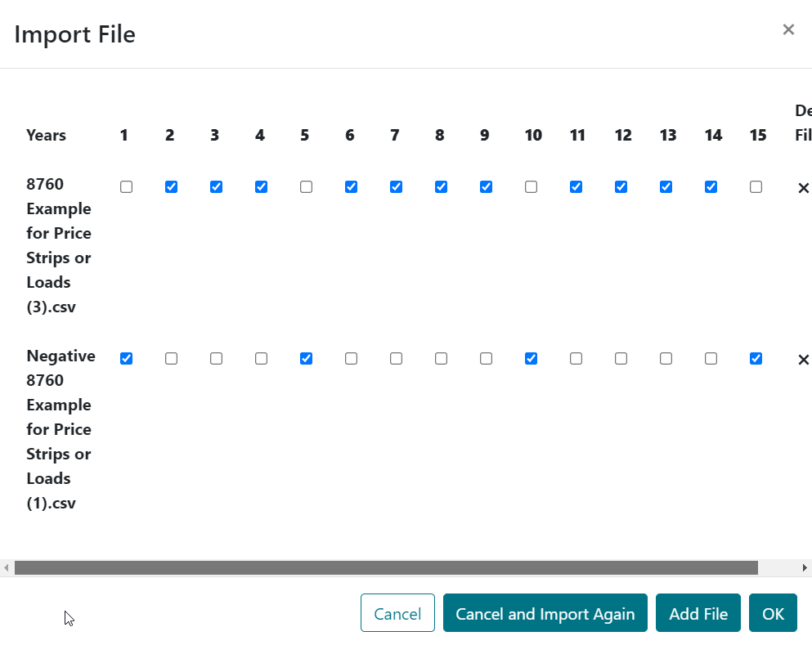This screenshot has width=812, height=645.
Task: Click the Add File button
Action: [x=698, y=613]
